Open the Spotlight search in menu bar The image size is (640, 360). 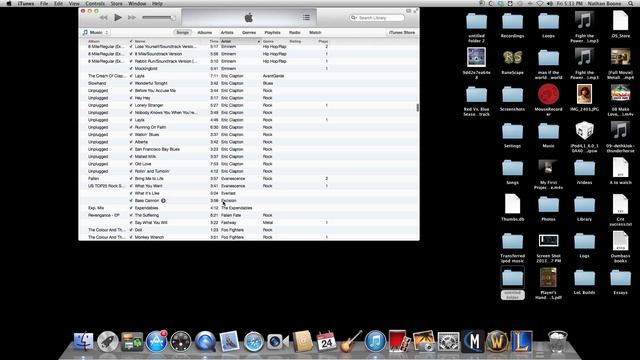631,3
